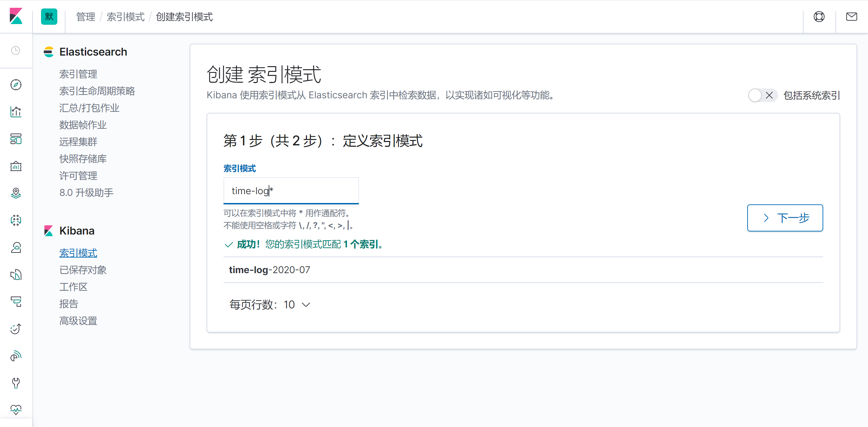Open Canvas icon in sidebar
The image size is (868, 427).
[x=16, y=166]
